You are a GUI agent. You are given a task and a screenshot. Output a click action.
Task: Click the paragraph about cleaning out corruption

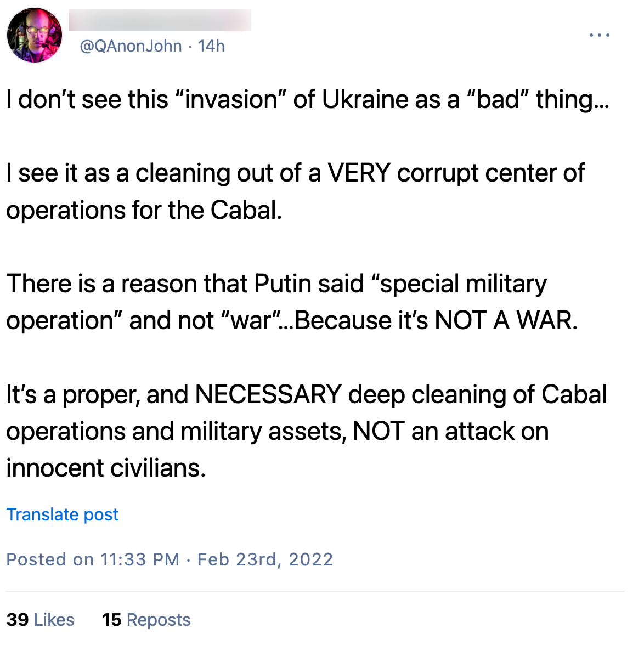tap(295, 191)
